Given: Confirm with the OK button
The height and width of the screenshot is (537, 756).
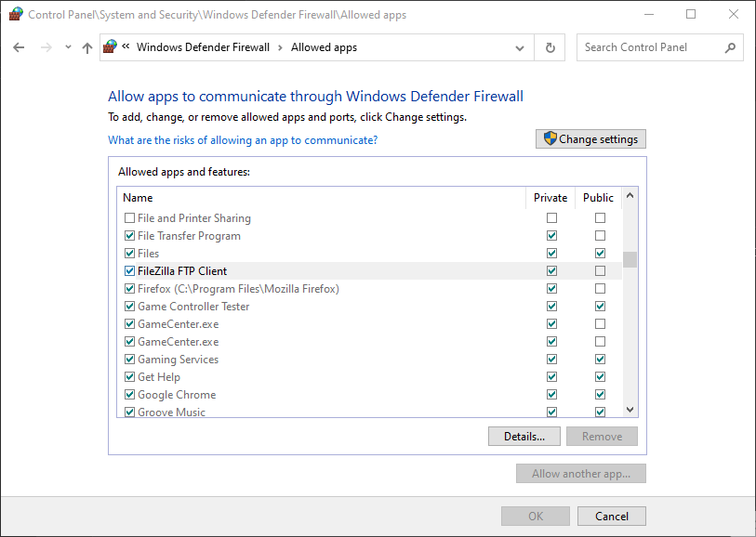Looking at the screenshot, I should pos(536,517).
